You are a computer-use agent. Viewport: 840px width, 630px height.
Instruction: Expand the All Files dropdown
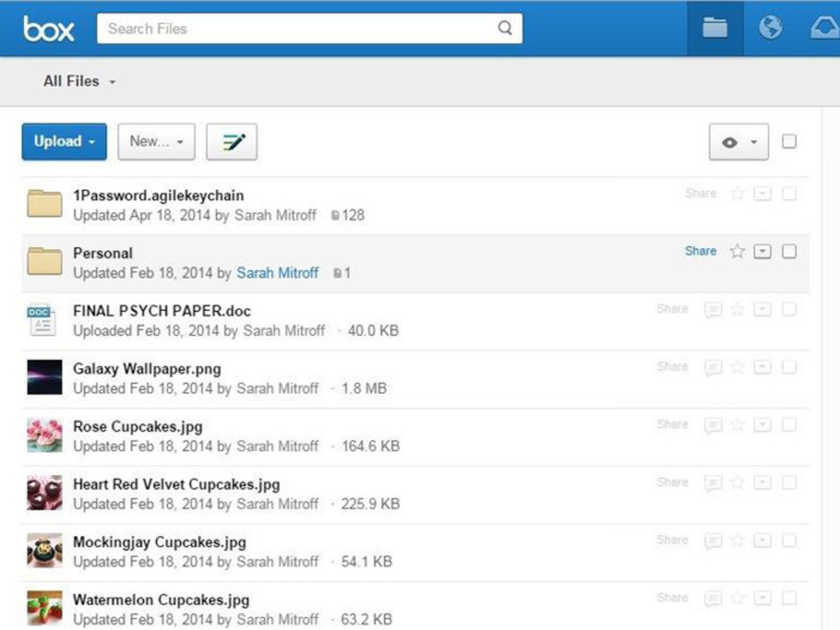coord(80,81)
